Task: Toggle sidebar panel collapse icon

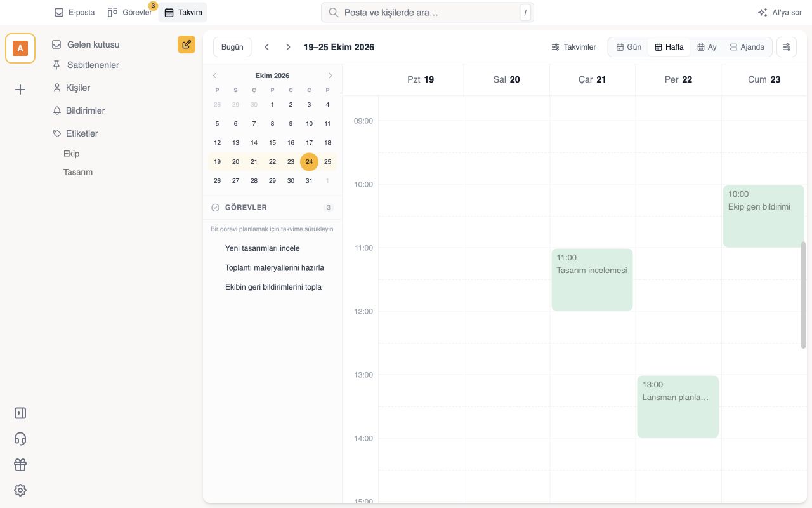Action: coord(20,413)
